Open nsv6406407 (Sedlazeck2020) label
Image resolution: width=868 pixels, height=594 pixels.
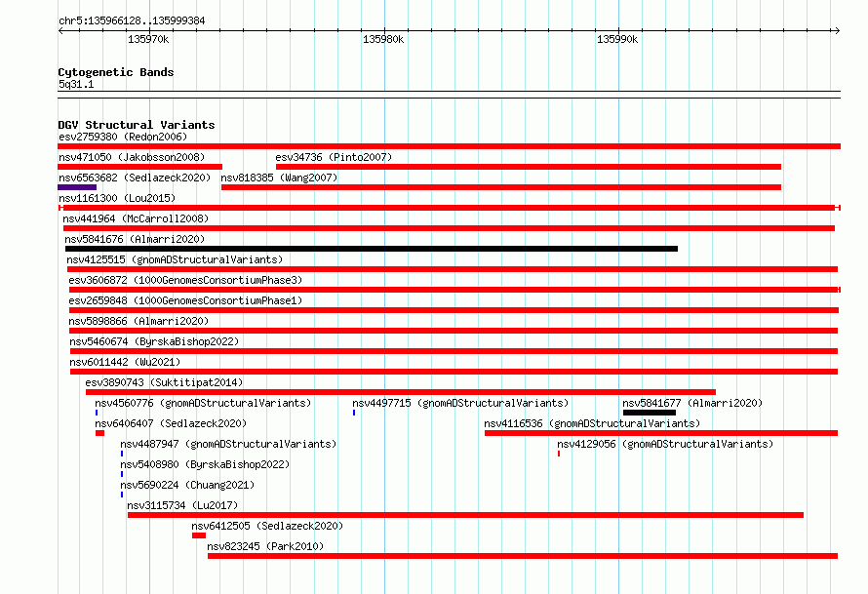point(171,423)
